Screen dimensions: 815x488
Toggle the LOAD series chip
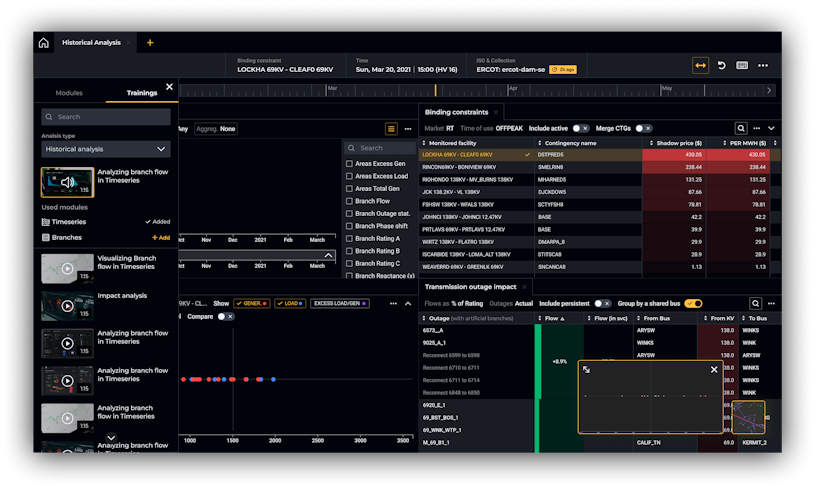point(290,304)
